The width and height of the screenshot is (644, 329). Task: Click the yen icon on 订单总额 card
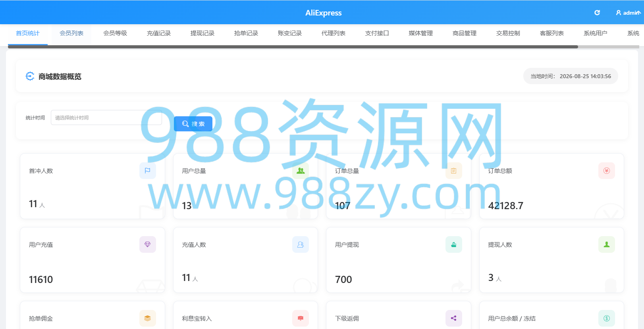(607, 171)
